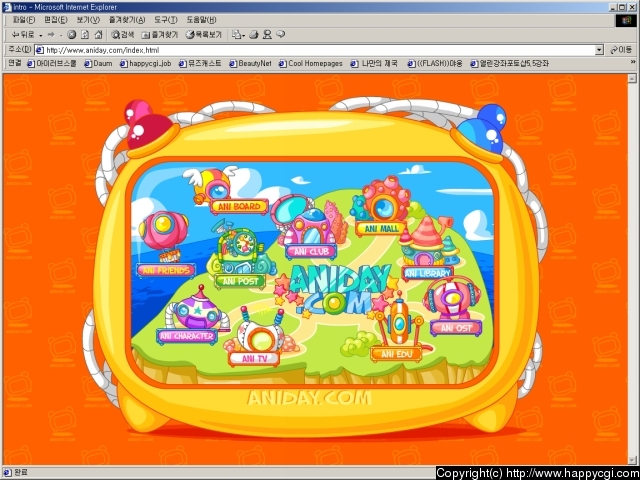Click the antenna TV building above ANI TV

point(261,333)
